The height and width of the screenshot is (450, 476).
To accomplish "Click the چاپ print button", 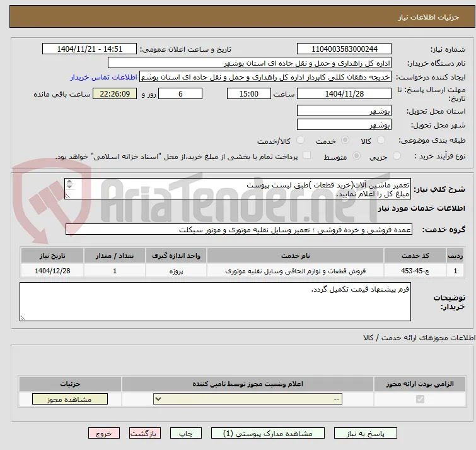I will [186, 434].
